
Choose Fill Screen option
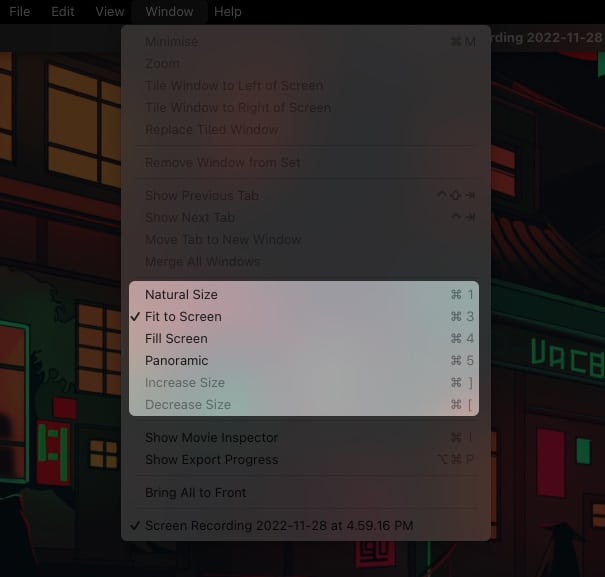click(304, 338)
